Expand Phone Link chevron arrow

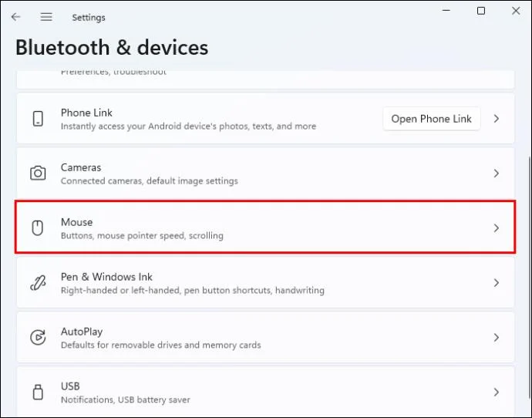pyautogui.click(x=497, y=119)
